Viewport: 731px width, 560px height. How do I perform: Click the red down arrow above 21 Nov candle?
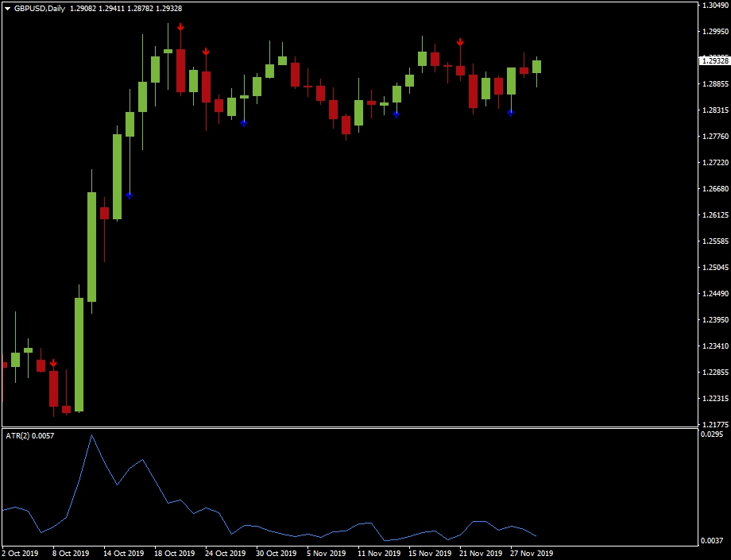pos(460,42)
